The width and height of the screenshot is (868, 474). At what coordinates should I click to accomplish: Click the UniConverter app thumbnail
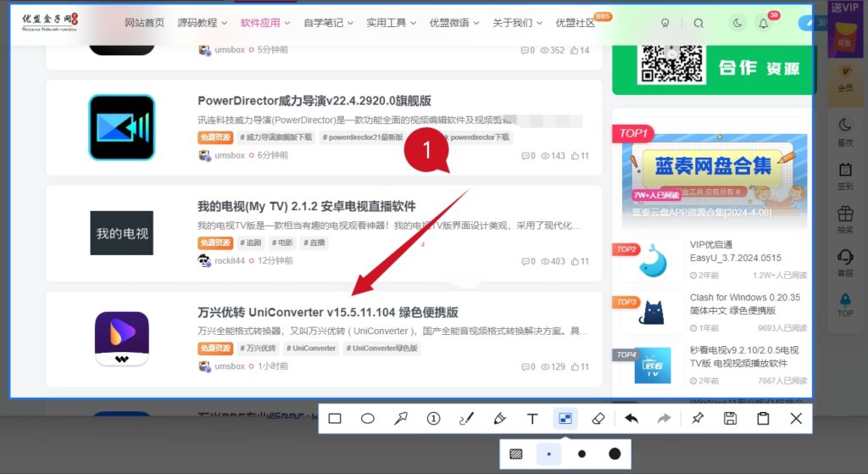coord(122,338)
